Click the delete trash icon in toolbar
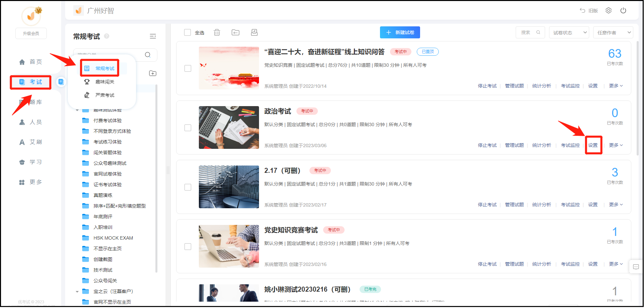Viewport: 644px width, 308px height. [217, 32]
